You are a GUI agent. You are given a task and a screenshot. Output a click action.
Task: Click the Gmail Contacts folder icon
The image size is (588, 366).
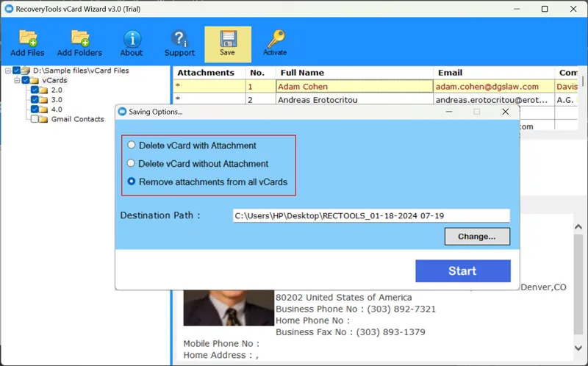tap(43, 119)
